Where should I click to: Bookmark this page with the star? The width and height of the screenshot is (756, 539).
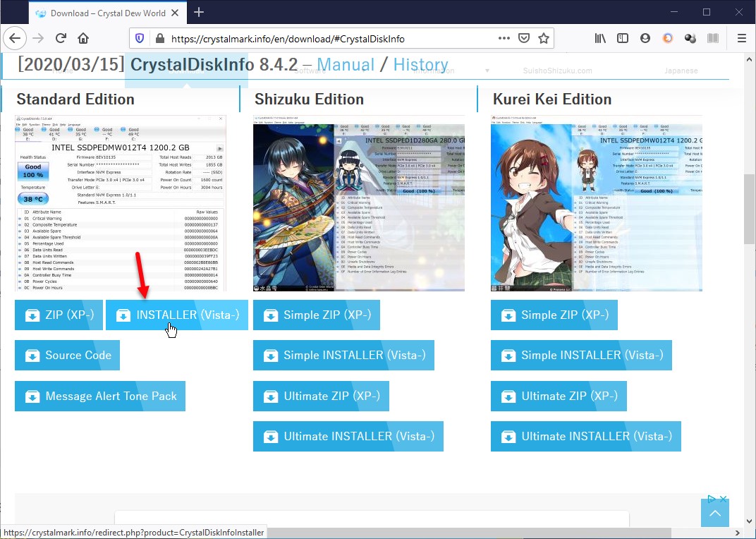(544, 38)
